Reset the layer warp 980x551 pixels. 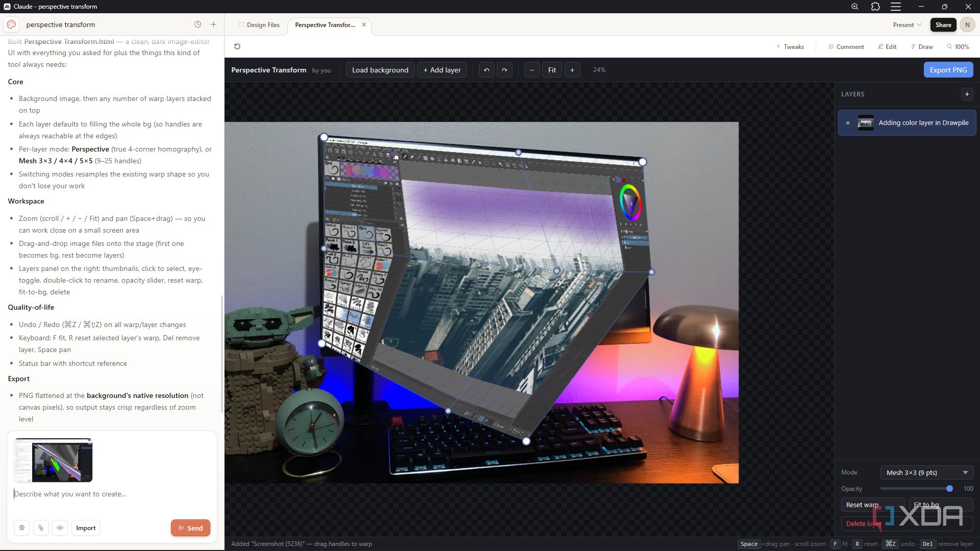coord(873,505)
